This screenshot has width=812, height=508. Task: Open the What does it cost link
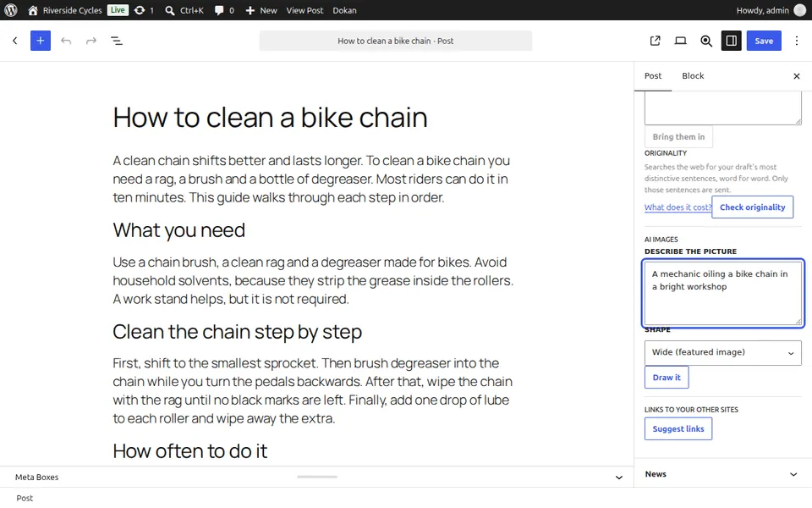point(678,207)
